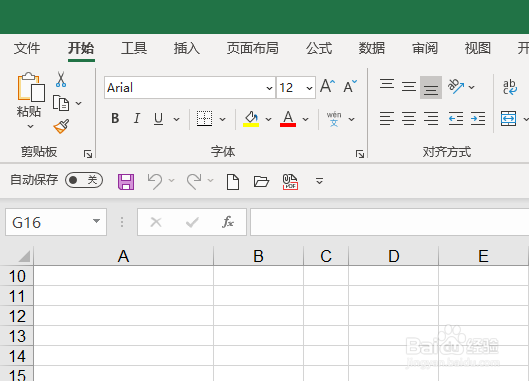
Task: Click the text orientation icon
Action: pyautogui.click(x=456, y=86)
